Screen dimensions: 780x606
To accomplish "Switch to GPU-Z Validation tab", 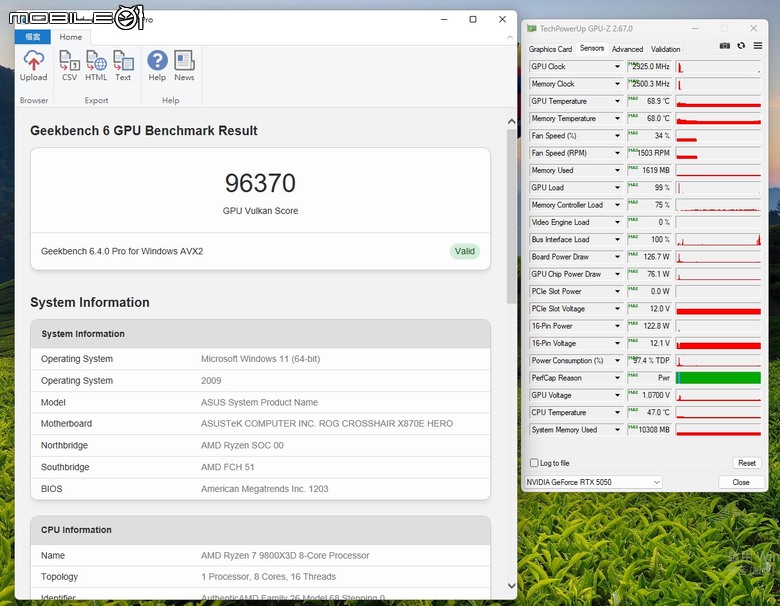I will coord(666,49).
